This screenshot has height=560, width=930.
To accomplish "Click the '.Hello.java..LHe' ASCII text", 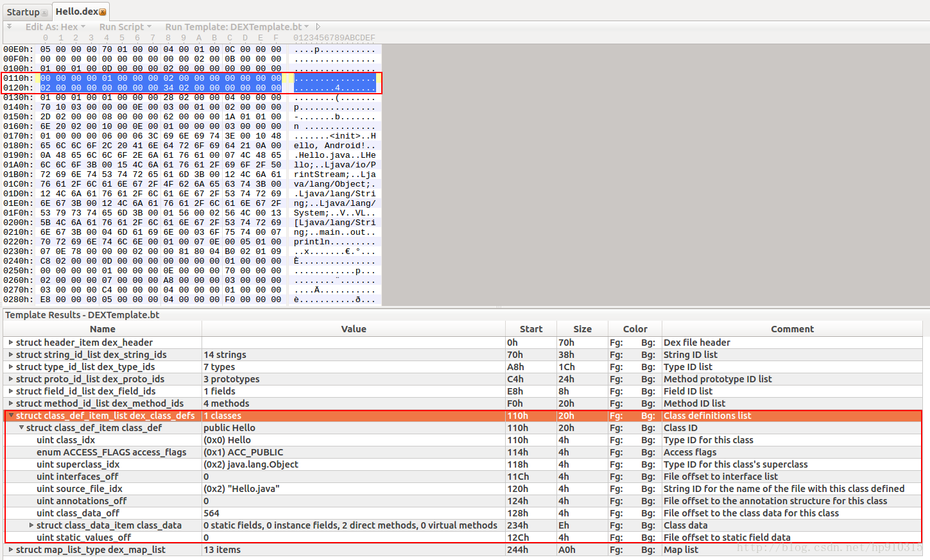I will (335, 155).
